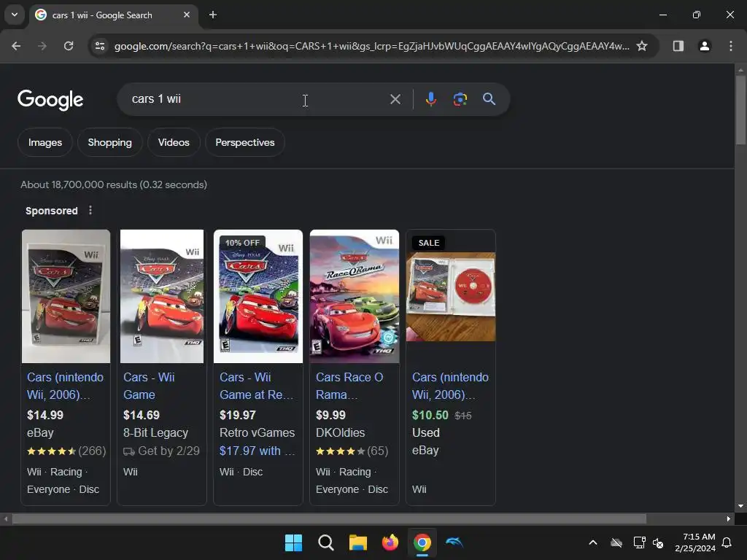747x560 pixels.
Task: Switch to the Shopping filter
Action: coord(109,142)
